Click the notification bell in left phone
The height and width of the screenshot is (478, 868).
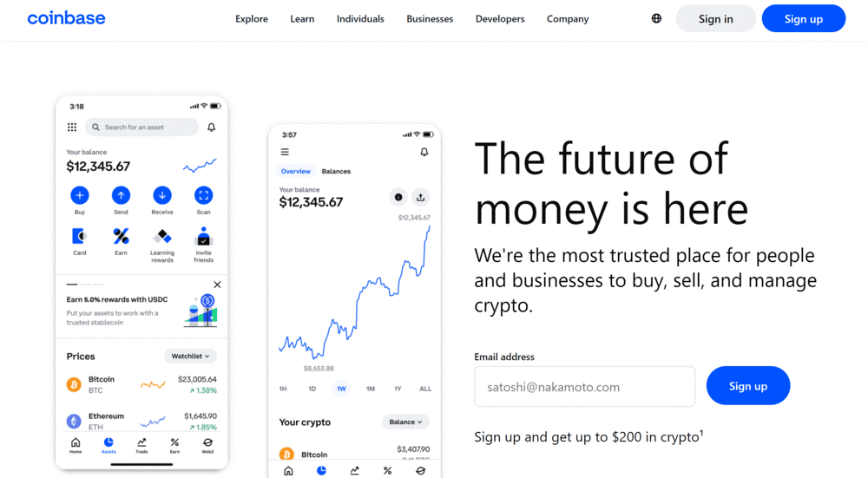[x=211, y=128]
